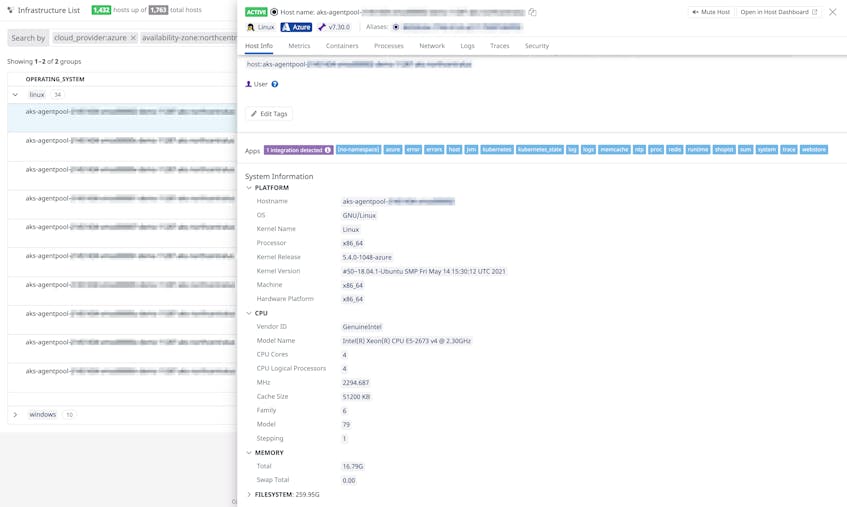Click the ntp app tag
This screenshot has height=507, width=847.
tap(639, 150)
